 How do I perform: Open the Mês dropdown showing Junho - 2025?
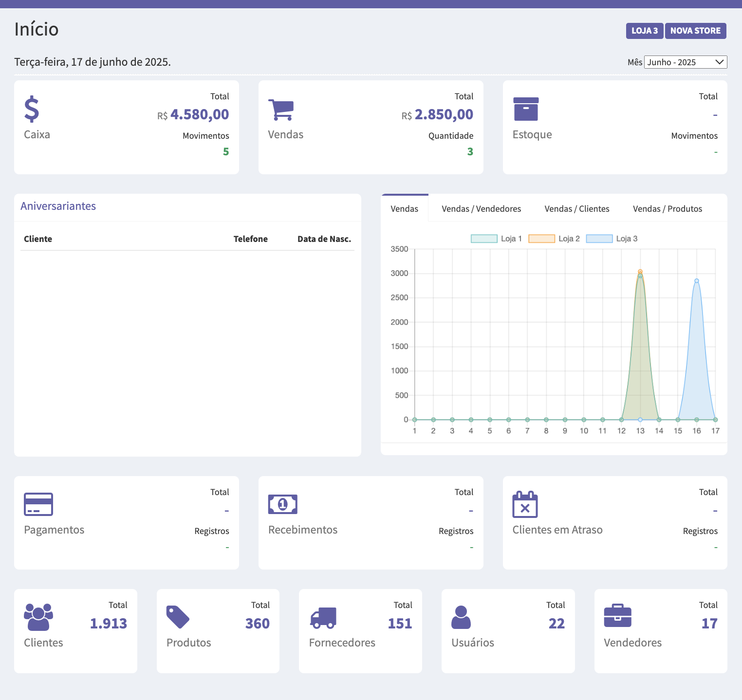coord(686,62)
